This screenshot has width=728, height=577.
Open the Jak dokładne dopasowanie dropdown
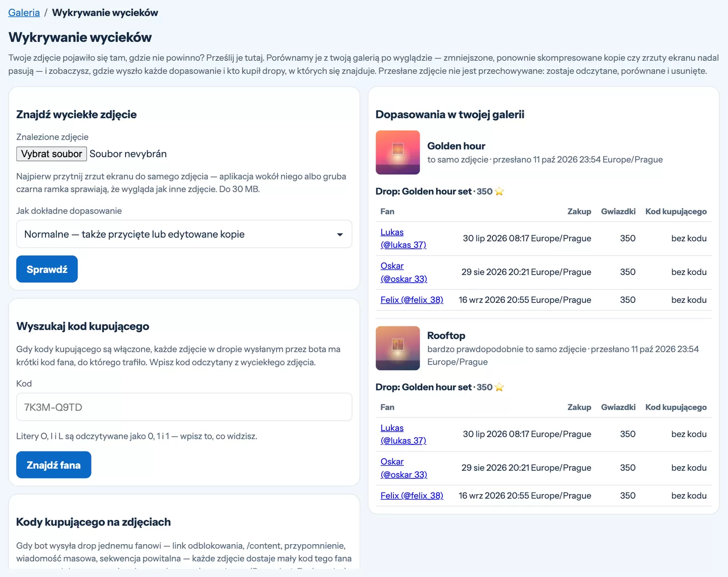184,234
